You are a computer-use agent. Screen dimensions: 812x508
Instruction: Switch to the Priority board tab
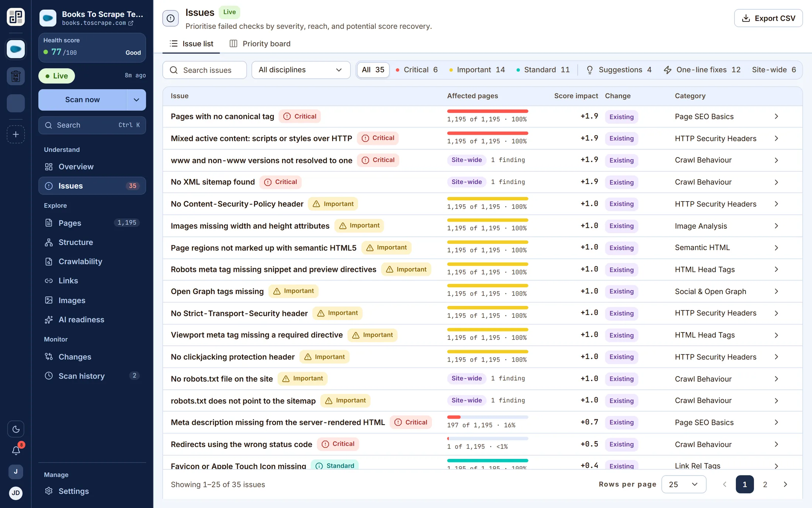(x=260, y=44)
